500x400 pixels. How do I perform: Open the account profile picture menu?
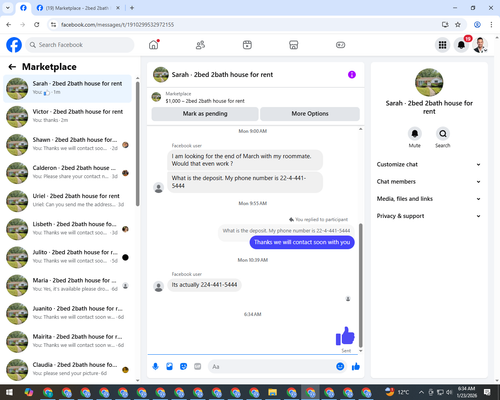click(480, 45)
